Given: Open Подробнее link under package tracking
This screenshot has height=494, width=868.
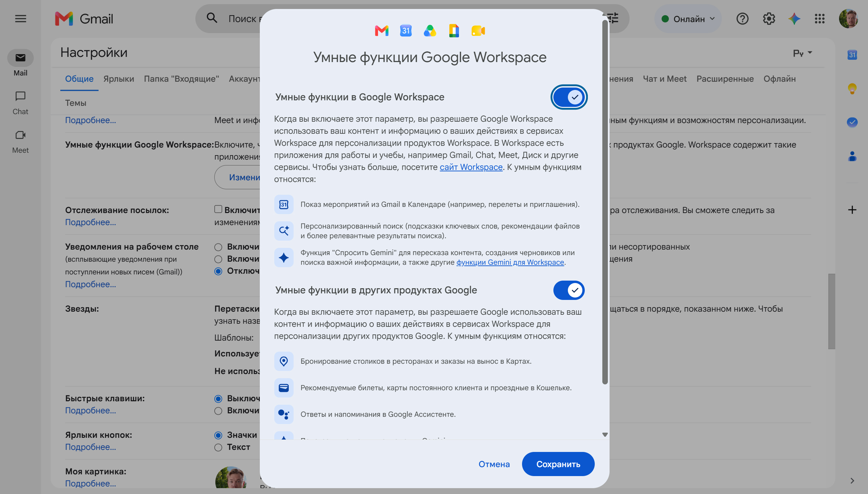Looking at the screenshot, I should tap(90, 222).
